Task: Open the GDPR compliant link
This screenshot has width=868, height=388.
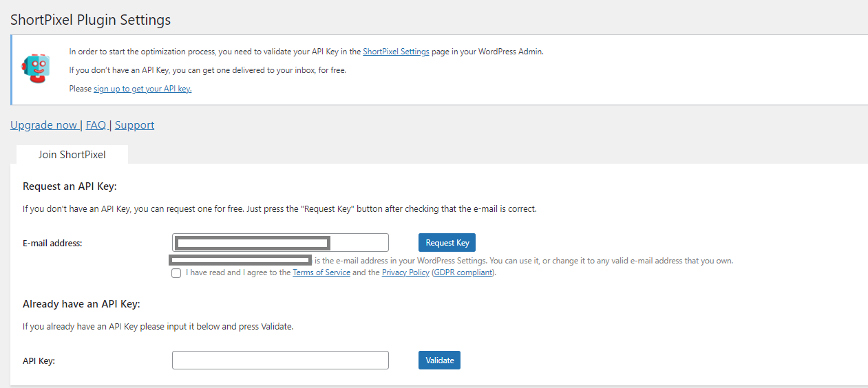Action: click(463, 272)
